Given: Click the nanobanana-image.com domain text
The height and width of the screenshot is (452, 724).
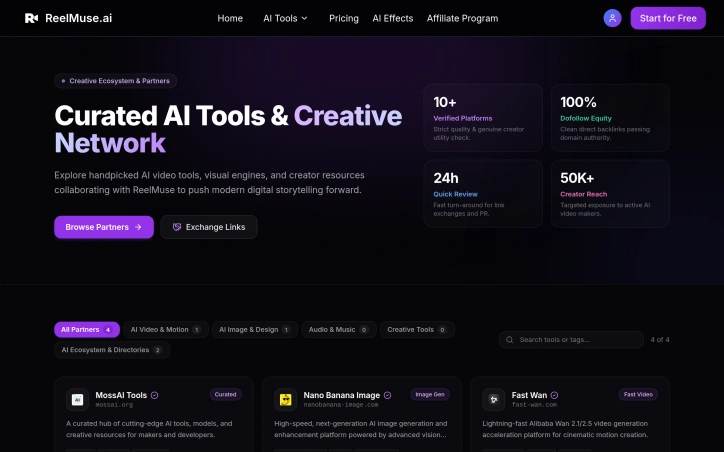Looking at the screenshot, I should pos(341,405).
